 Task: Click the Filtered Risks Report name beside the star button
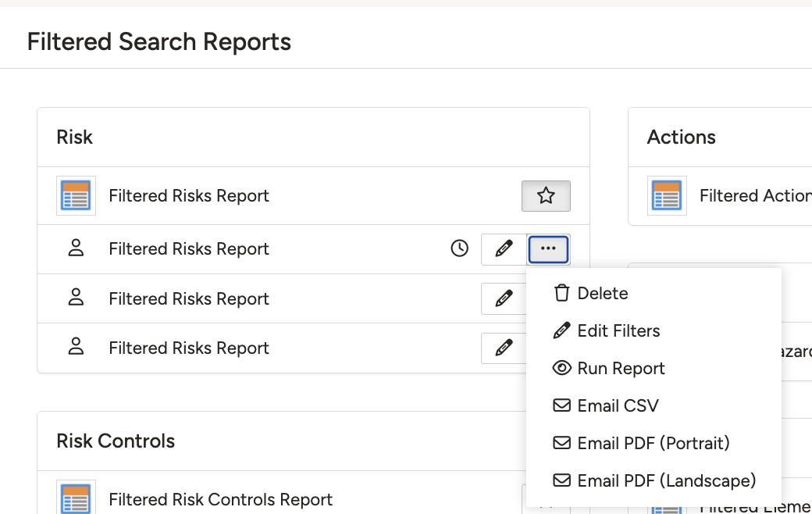coord(189,196)
